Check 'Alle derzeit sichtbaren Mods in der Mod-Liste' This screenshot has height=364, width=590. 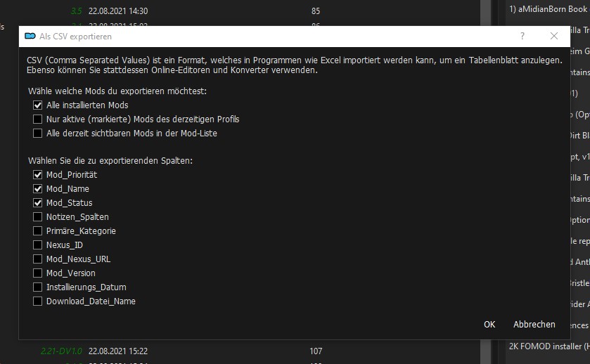(38, 133)
